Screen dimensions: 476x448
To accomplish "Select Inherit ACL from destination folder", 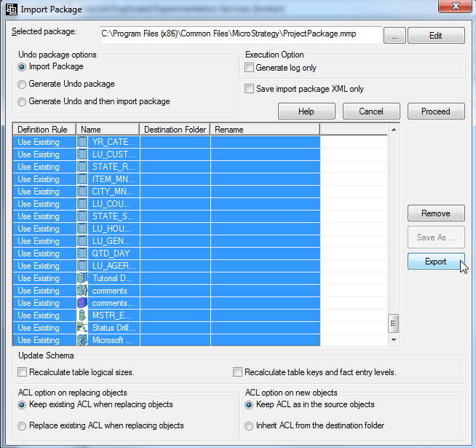I will pos(250,425).
